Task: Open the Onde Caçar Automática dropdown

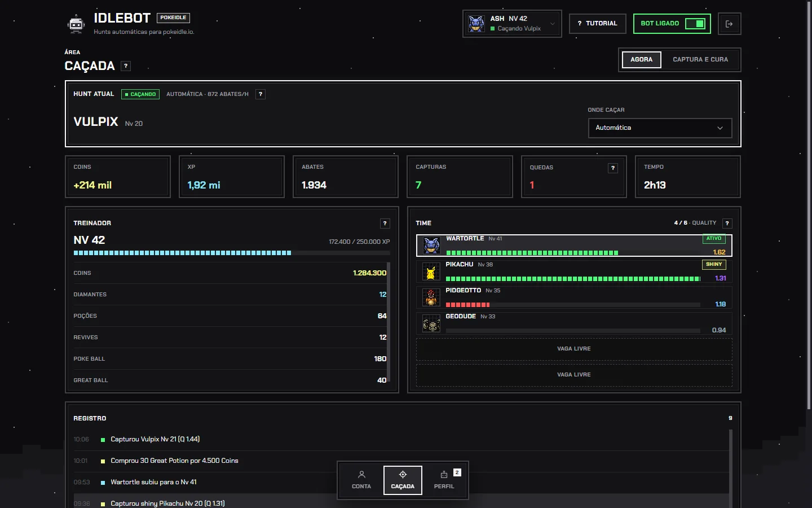Action: pos(660,128)
